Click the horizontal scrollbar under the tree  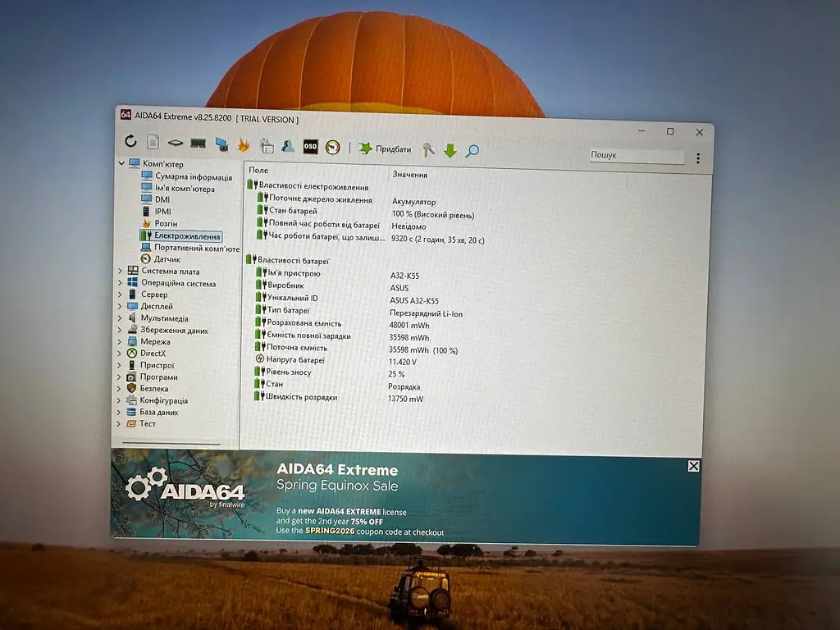[171, 444]
